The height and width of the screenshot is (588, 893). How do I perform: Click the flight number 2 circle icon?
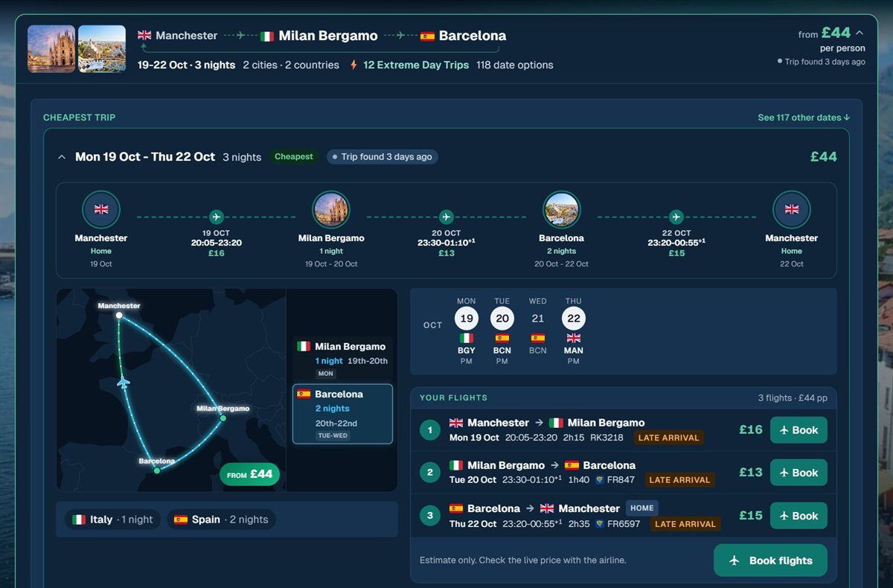tap(429, 473)
